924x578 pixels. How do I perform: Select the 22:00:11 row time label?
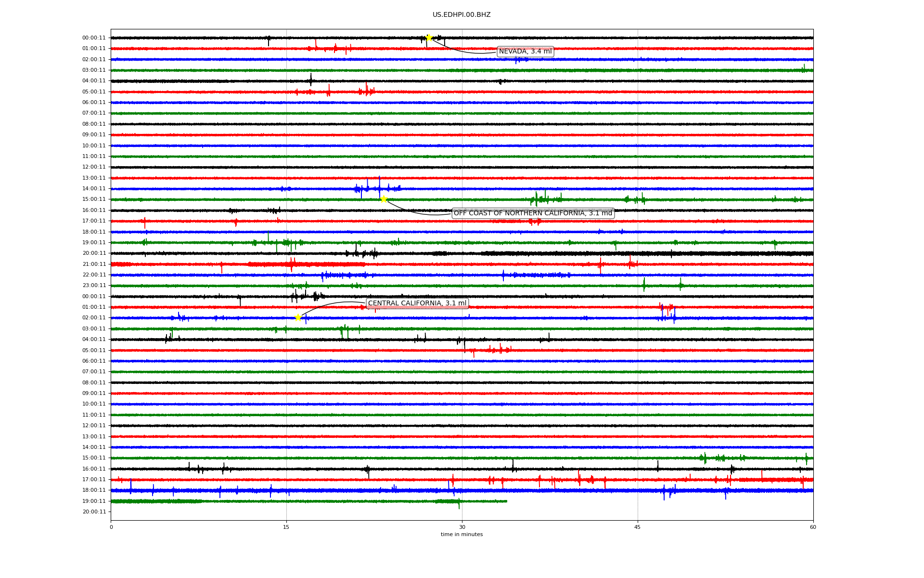[94, 275]
